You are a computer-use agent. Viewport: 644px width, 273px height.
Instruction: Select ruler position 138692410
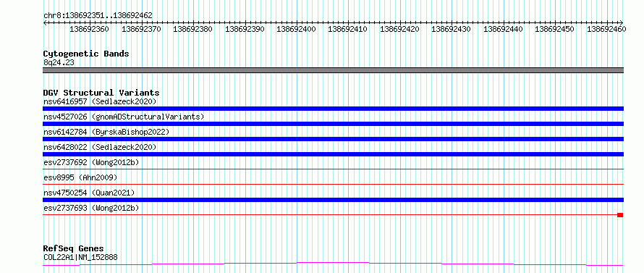point(348,29)
